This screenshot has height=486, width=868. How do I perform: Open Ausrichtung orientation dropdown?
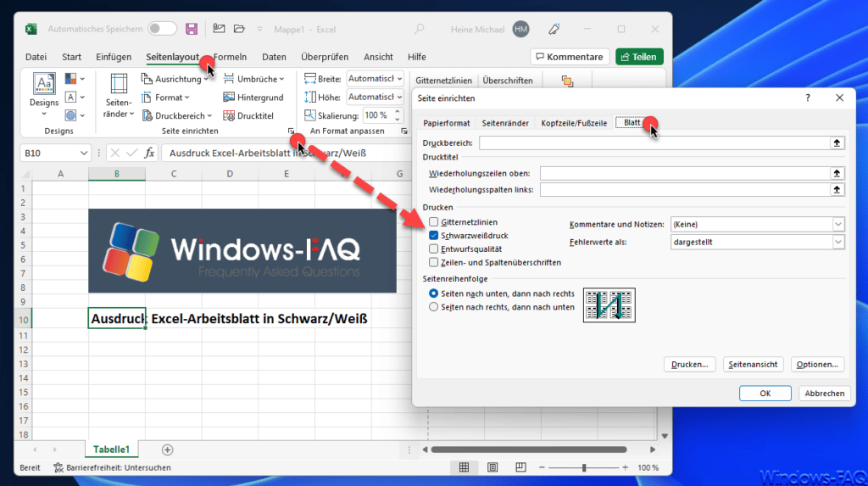pyautogui.click(x=175, y=79)
